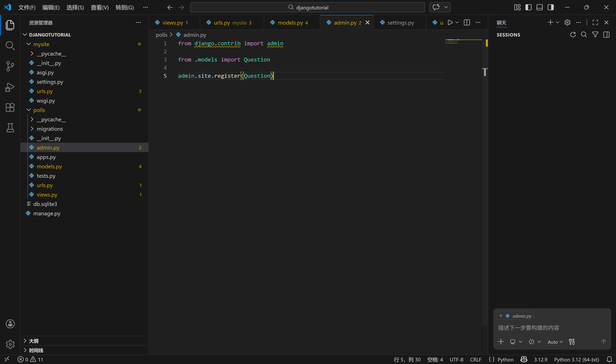Image resolution: width=616 pixels, height=364 pixels.
Task: Open the Run and Debug view
Action: coord(10,87)
